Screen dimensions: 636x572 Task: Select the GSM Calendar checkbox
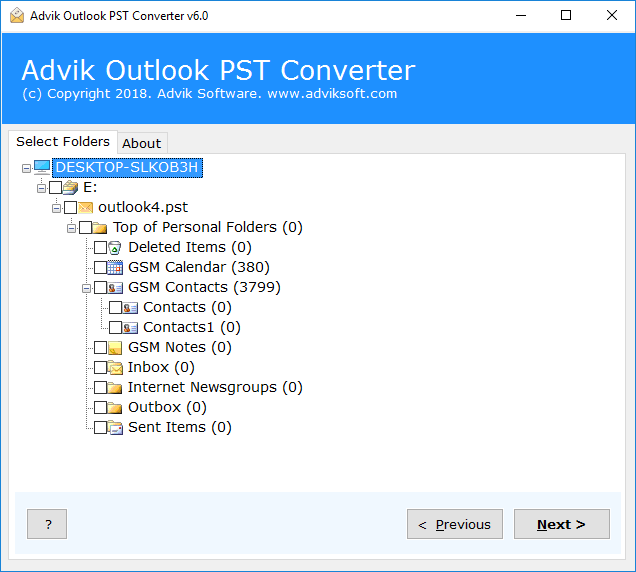(101, 267)
